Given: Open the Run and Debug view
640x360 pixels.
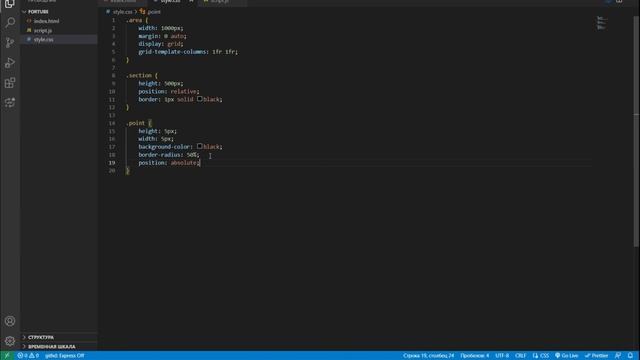Looking at the screenshot, I should (x=10, y=62).
